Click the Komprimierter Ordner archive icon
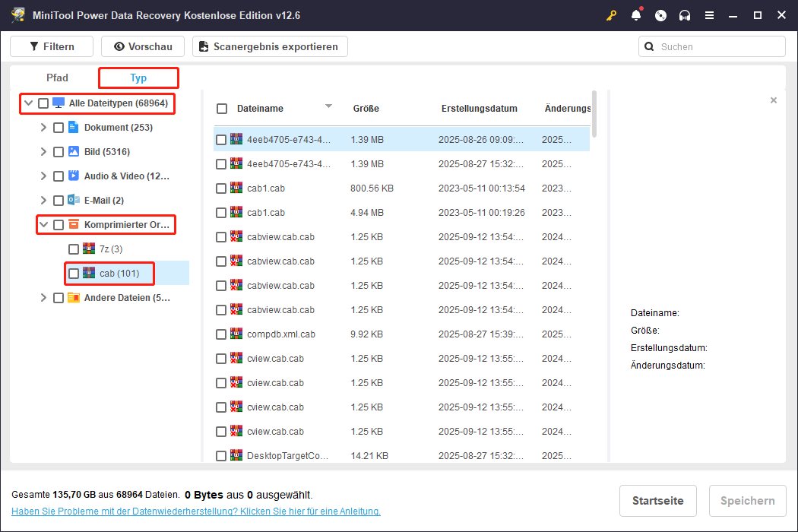798x532 pixels. pyautogui.click(x=73, y=224)
